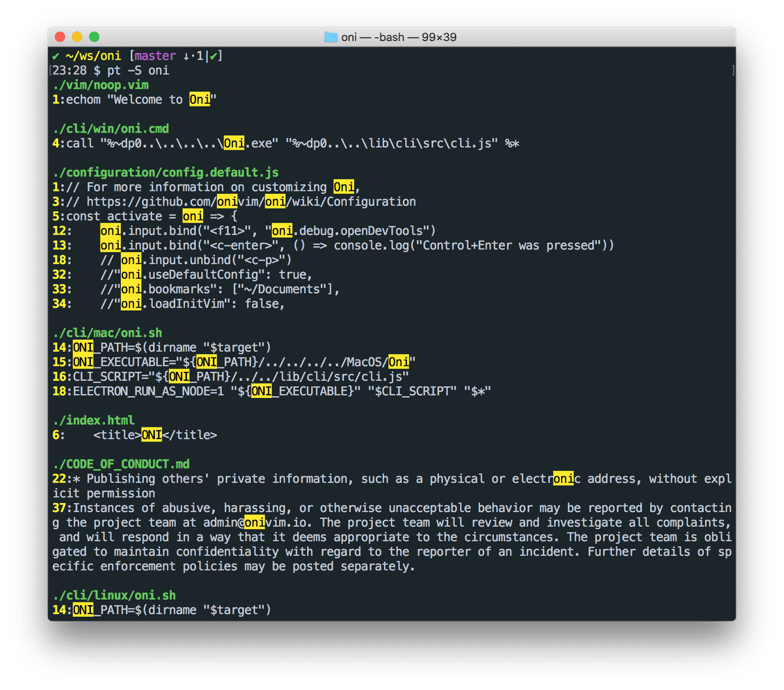Select the highlighted ONI inside the title tag
This screenshot has height=690, width=784.
click(151, 435)
